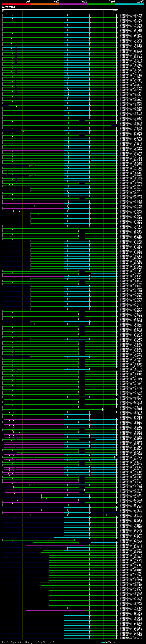Click the orange ~40% legend segment
The image size is (146, 644).
[45, 4]
